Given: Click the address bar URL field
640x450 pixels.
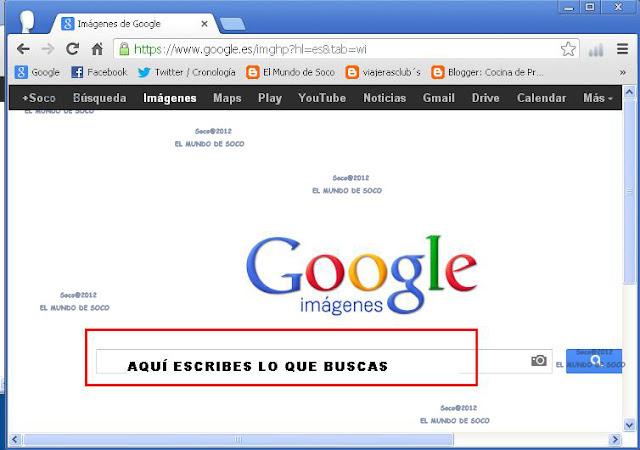Looking at the screenshot, I should click(x=345, y=49).
